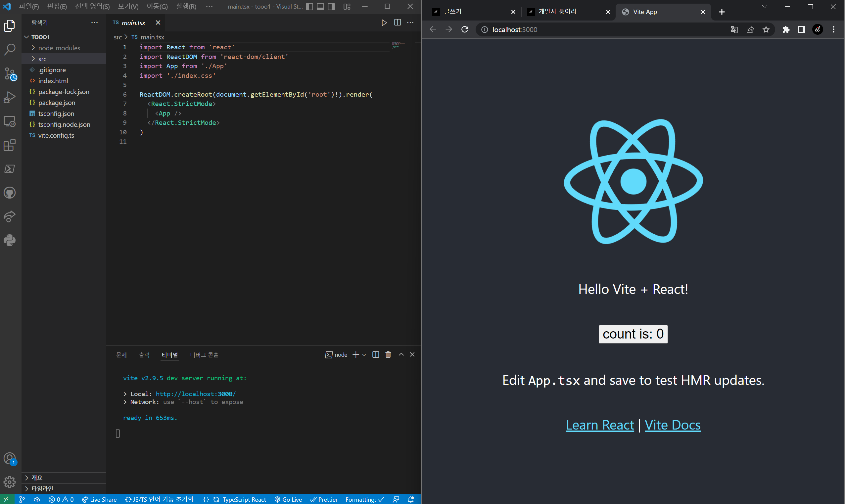Switch to the 디버그 콘솔 tab

(204, 354)
